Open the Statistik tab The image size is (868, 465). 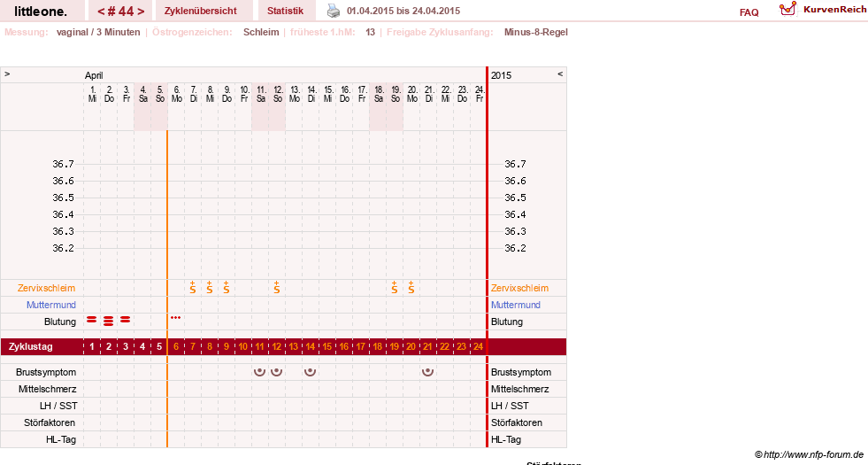click(x=285, y=11)
